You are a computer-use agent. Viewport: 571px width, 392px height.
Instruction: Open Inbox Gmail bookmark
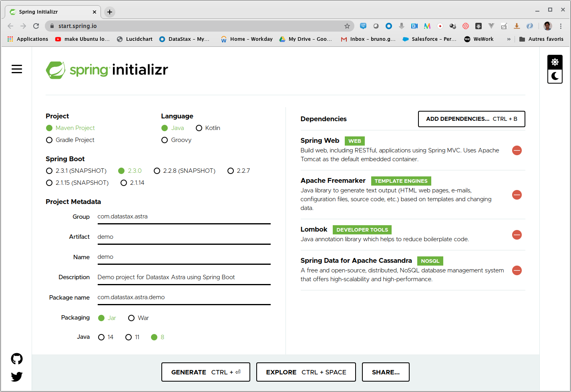point(368,39)
